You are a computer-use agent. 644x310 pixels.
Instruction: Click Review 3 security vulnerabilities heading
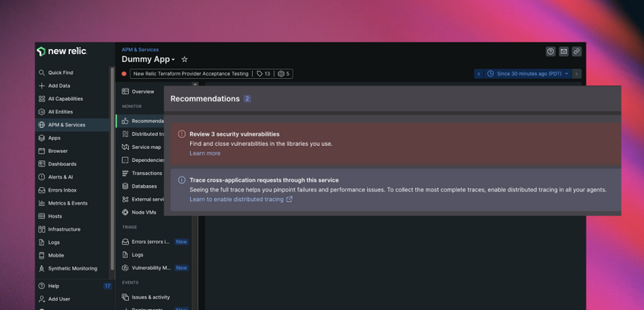tap(234, 134)
